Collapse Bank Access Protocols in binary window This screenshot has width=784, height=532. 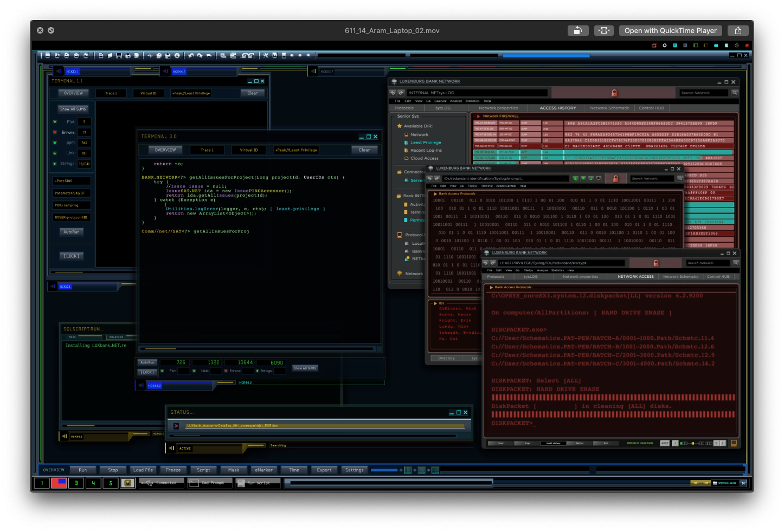pos(435,193)
